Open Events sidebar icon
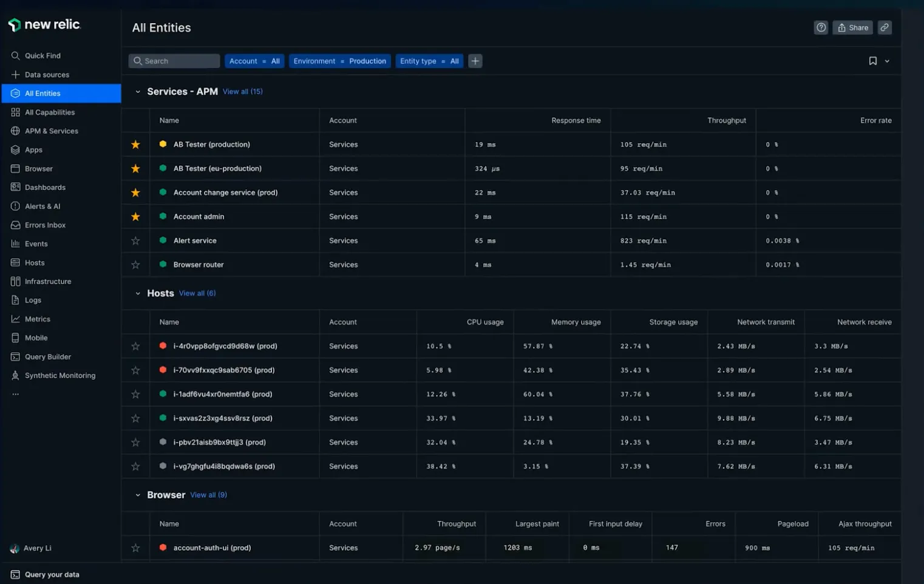The image size is (924, 584). [15, 243]
